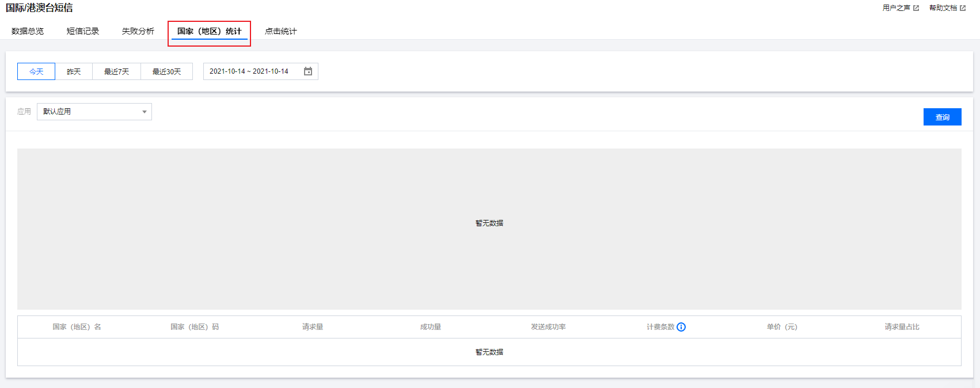Open the 用户之声 link
The height and width of the screenshot is (388, 980).
tap(896, 8)
